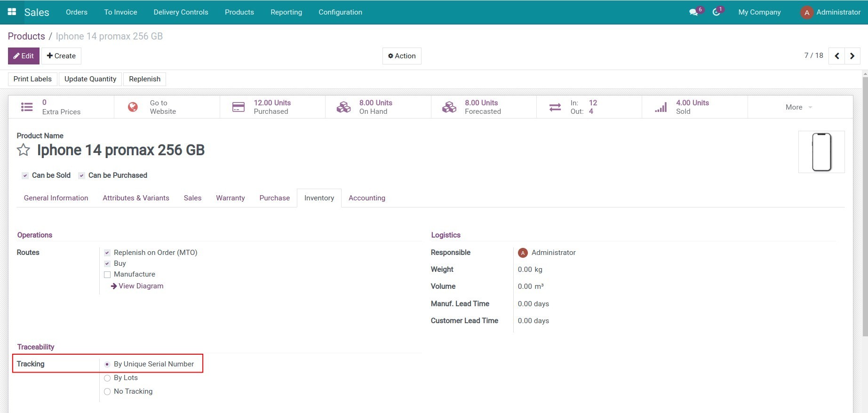Image resolution: width=868 pixels, height=413 pixels.
Task: Open the Action dropdown menu
Action: click(x=402, y=56)
